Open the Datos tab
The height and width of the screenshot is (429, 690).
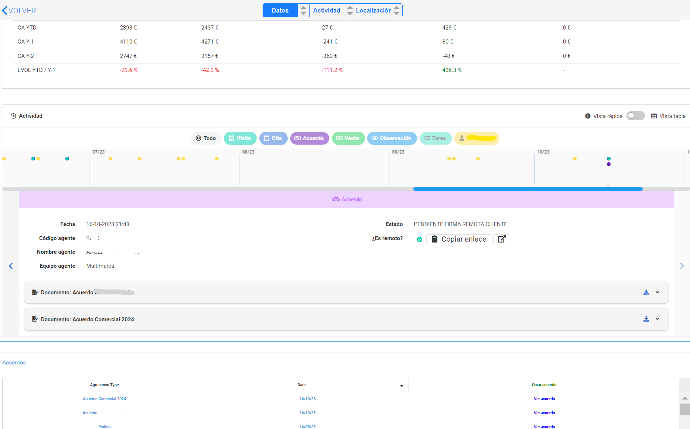280,10
